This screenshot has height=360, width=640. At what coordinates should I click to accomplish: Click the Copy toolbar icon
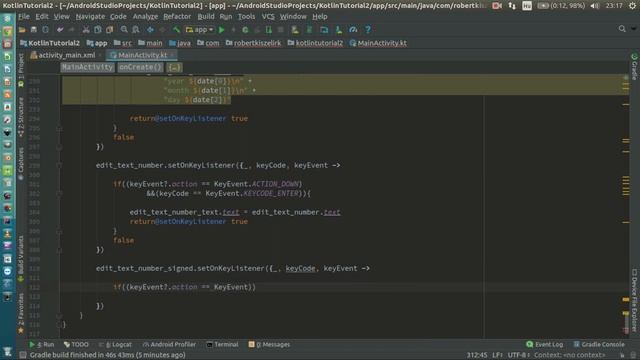point(98,30)
